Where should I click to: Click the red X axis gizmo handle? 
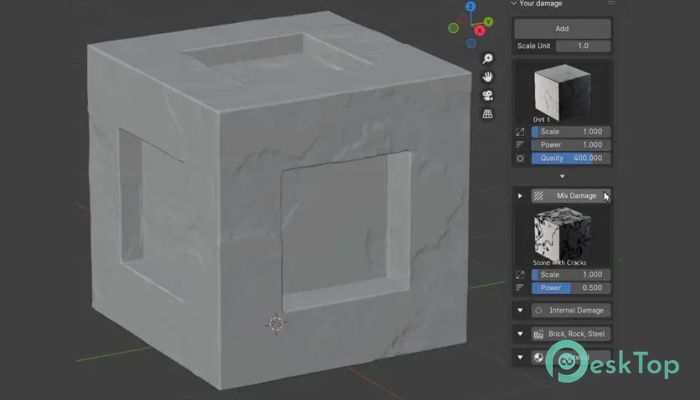[x=479, y=30]
